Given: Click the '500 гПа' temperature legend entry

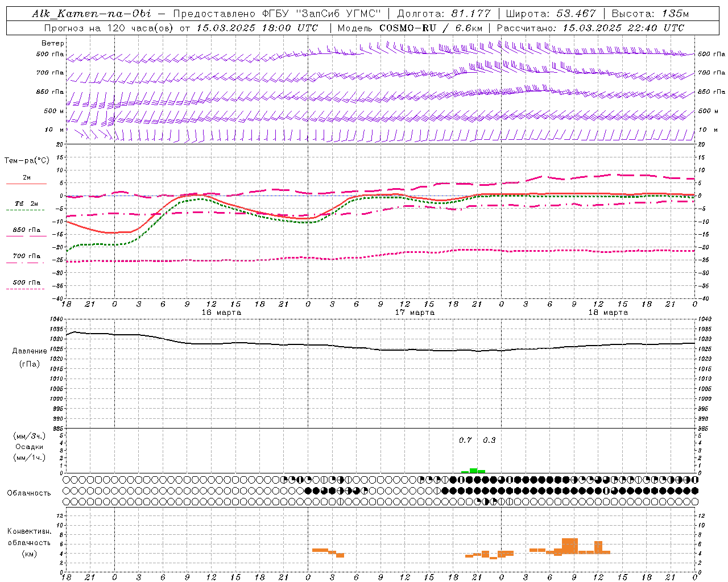Looking at the screenshot, I should [x=27, y=282].
